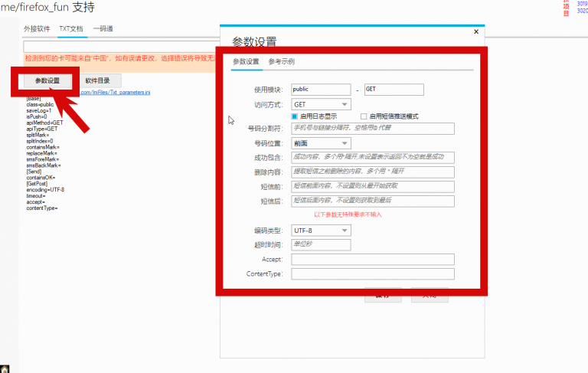Viewport: 588px width, 373px height.
Task: Open the 访问方式 GET dropdown
Action: click(x=321, y=104)
